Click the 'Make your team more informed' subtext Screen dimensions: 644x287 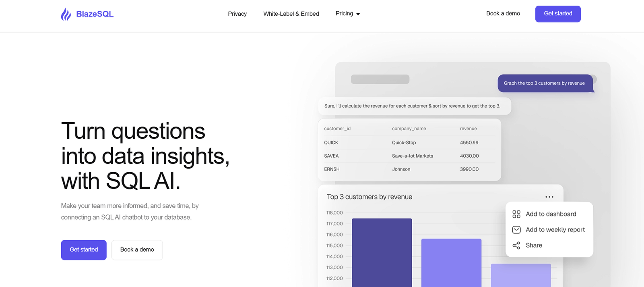(x=130, y=212)
